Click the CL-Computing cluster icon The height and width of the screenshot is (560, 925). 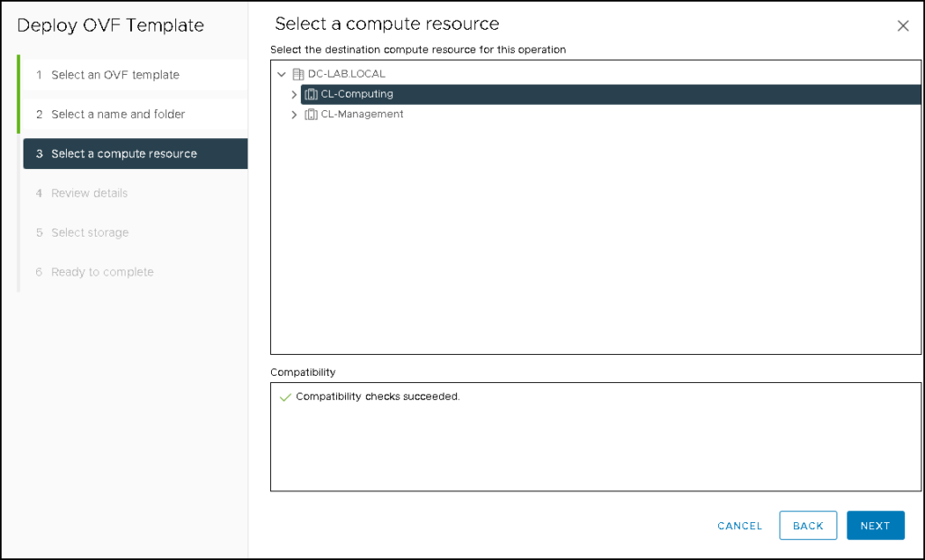tap(311, 93)
